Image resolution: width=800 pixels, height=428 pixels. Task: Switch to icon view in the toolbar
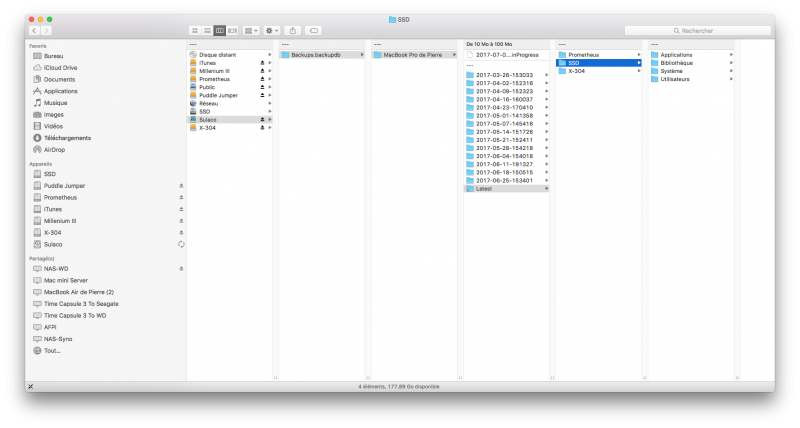[x=194, y=31]
